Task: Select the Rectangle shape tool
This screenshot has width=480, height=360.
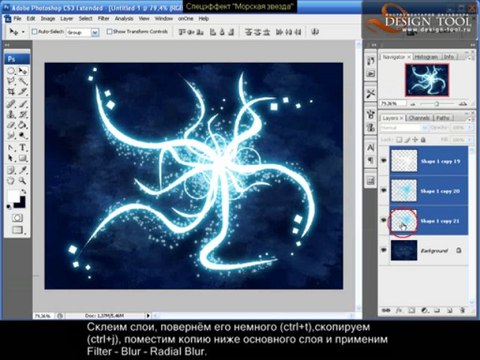Action: (x=23, y=158)
